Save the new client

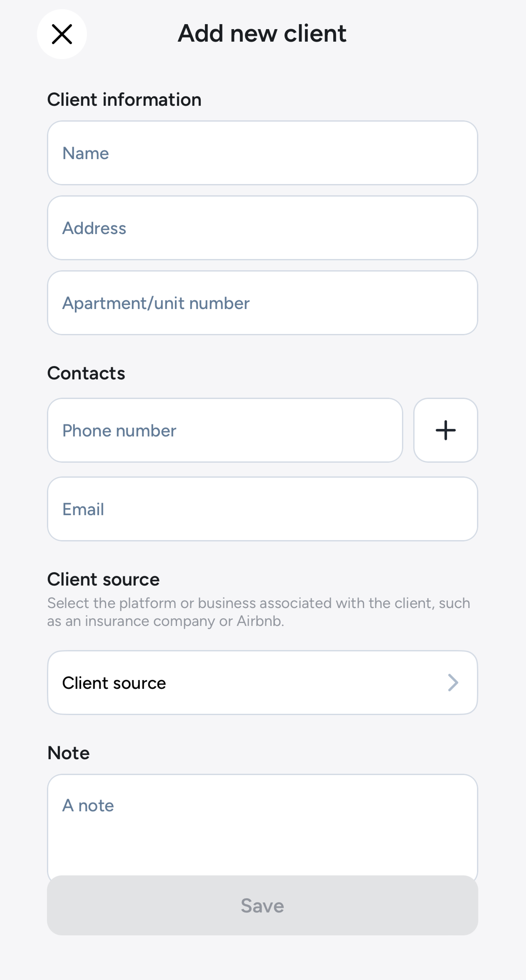(263, 906)
